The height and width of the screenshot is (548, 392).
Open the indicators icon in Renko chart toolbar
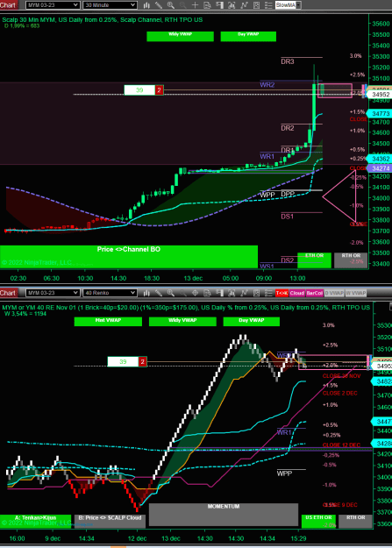click(244, 293)
